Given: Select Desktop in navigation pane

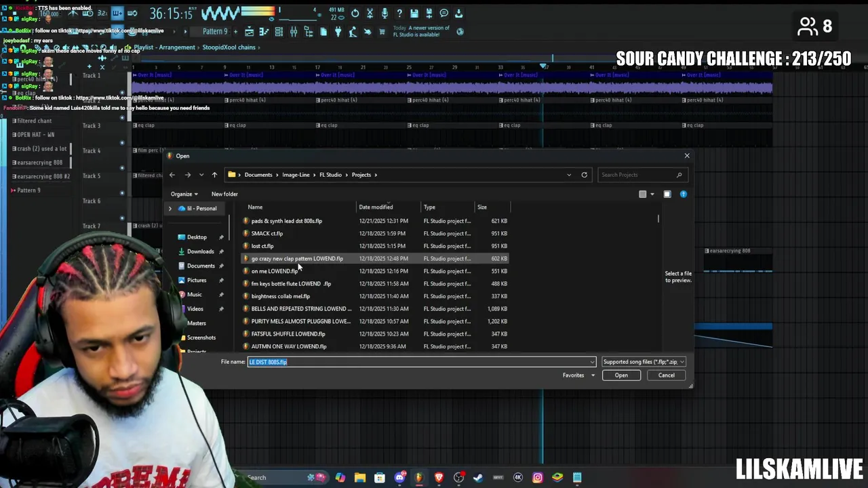Looking at the screenshot, I should pyautogui.click(x=197, y=237).
